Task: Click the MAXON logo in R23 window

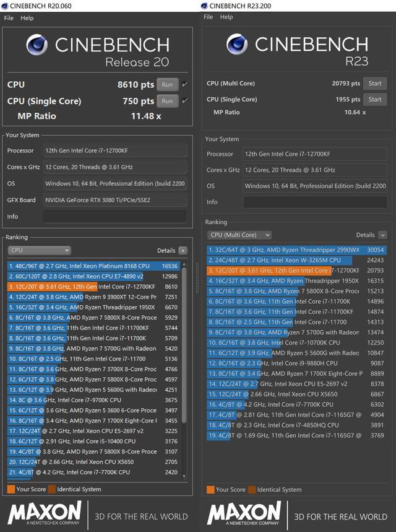Action: [244, 513]
